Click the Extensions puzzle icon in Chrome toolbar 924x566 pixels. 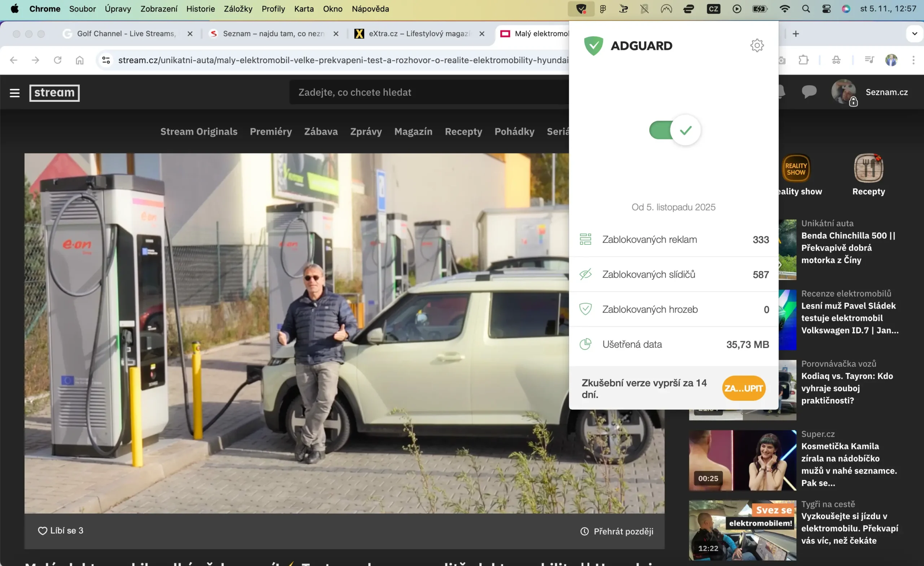[x=803, y=60]
